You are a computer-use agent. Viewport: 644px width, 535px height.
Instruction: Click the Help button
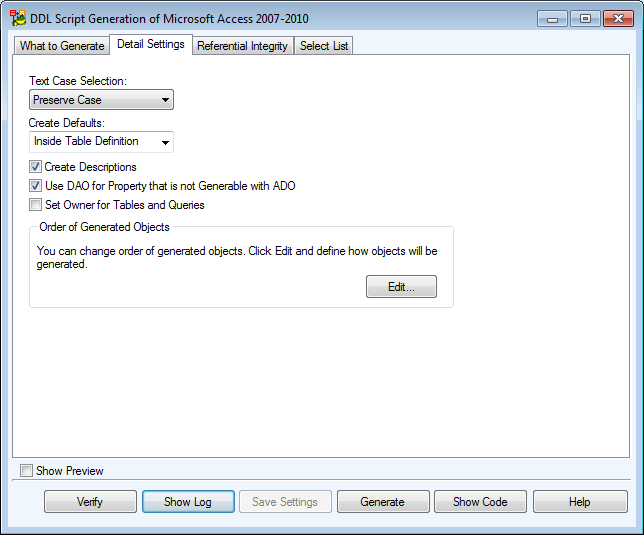click(x=579, y=502)
